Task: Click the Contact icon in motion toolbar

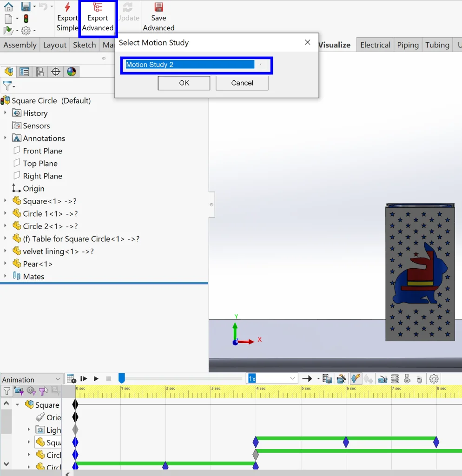Action: coord(407,379)
